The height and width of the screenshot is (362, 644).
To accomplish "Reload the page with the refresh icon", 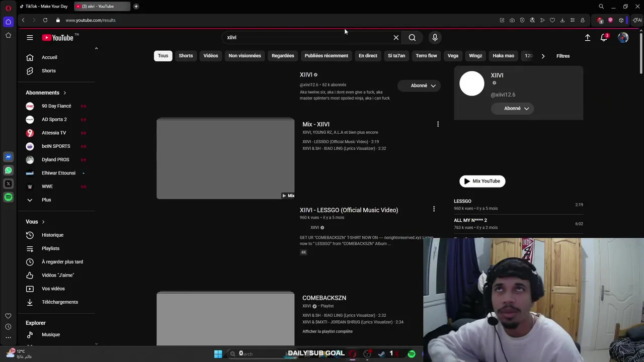I will point(45,20).
